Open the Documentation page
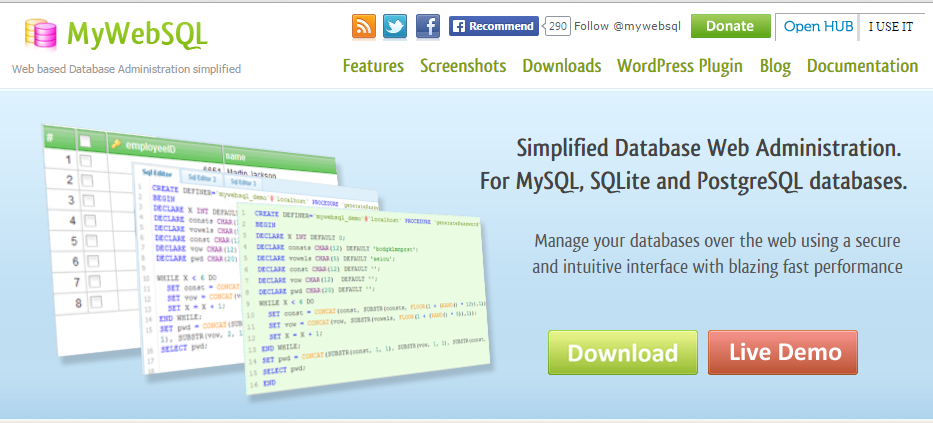 [862, 66]
